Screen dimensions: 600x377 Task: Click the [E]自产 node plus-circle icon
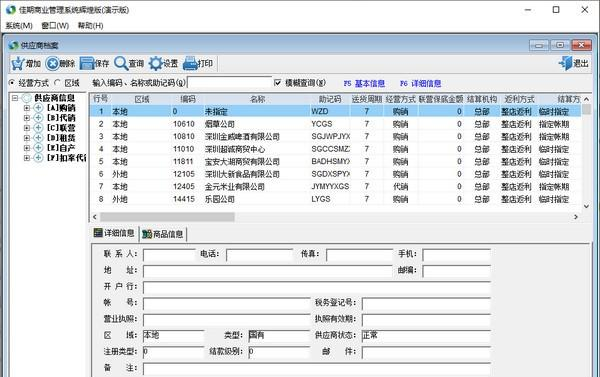click(38, 148)
